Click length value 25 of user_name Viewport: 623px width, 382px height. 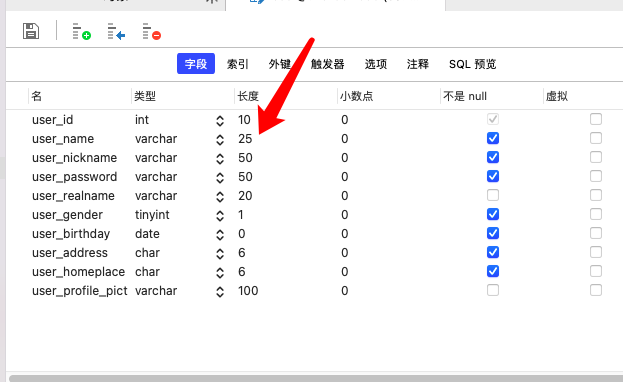click(x=245, y=139)
